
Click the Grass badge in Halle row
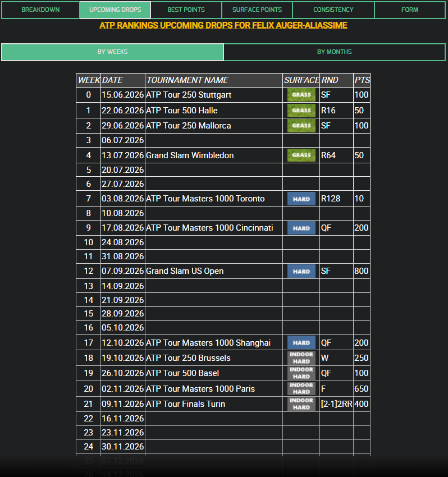301,111
